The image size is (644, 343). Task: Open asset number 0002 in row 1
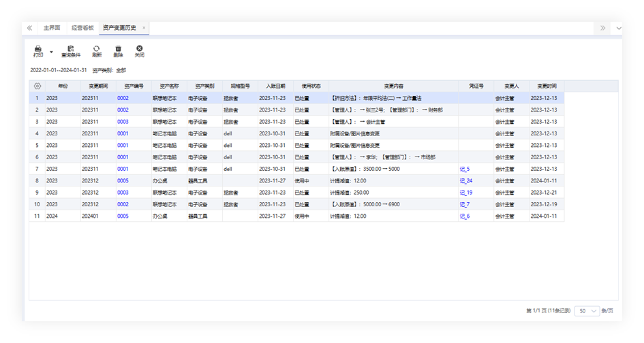(x=123, y=98)
